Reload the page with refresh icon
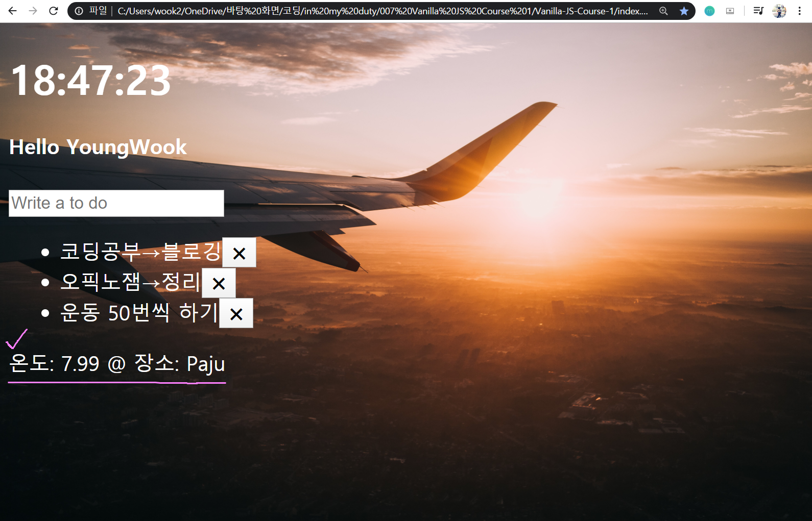Image resolution: width=812 pixels, height=521 pixels. tap(54, 11)
